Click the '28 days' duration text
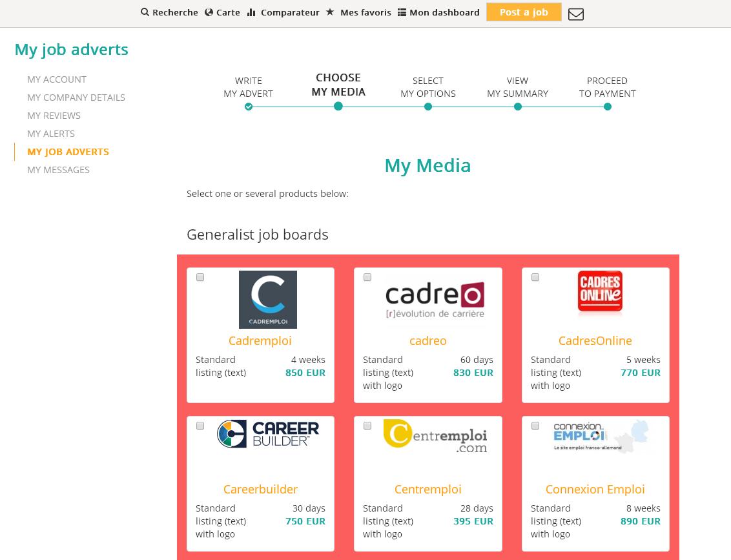Screen dimensions: 731x560 [x=477, y=508]
